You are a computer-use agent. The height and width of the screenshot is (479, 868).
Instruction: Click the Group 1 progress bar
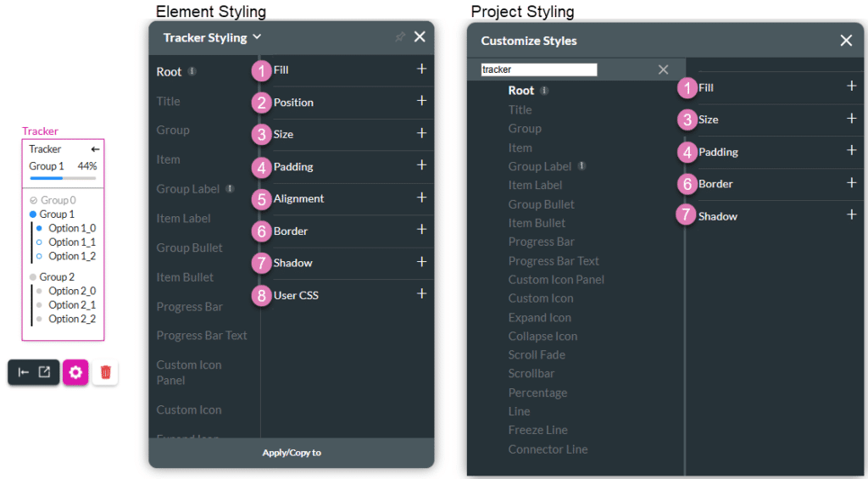coord(63,178)
